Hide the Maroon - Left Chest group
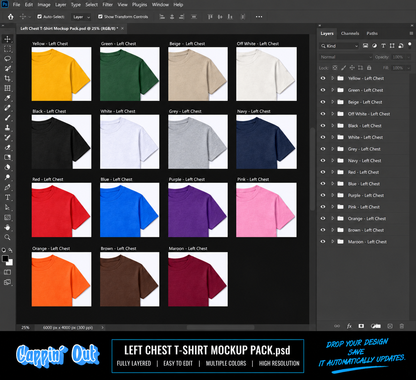 (323, 242)
